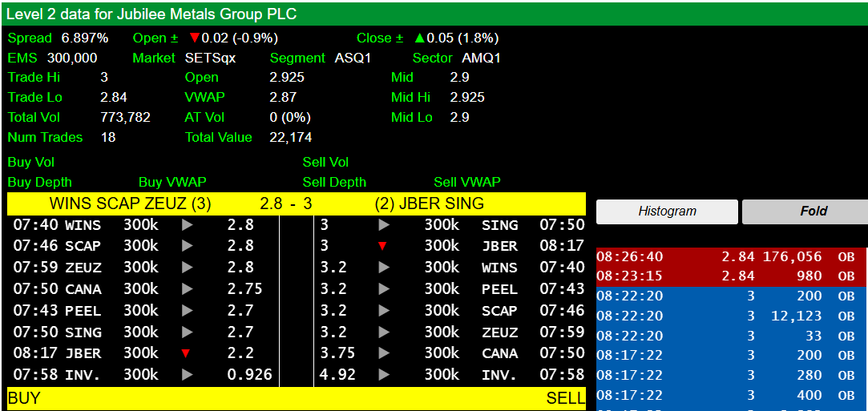The image size is (868, 411).
Task: Click the Level 2 data title header
Action: click(x=434, y=14)
